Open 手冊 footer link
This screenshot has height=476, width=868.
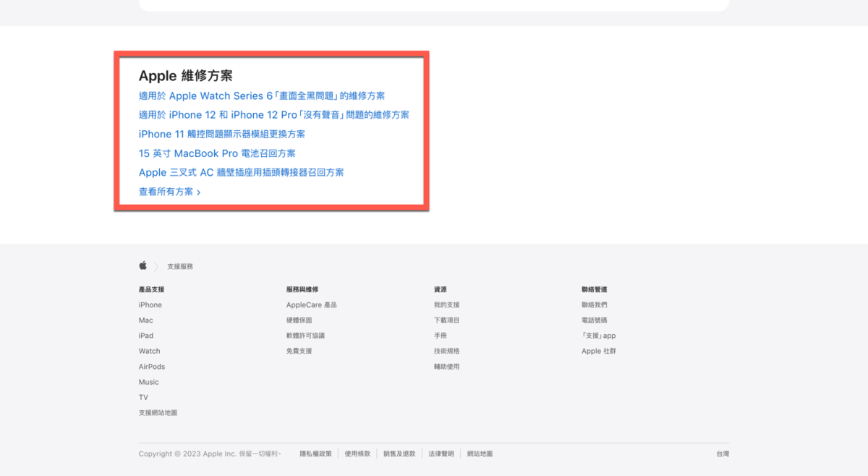[441, 336]
